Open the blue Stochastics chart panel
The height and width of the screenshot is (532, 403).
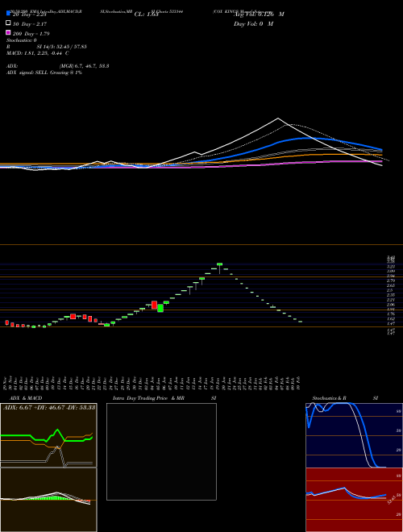click(354, 435)
